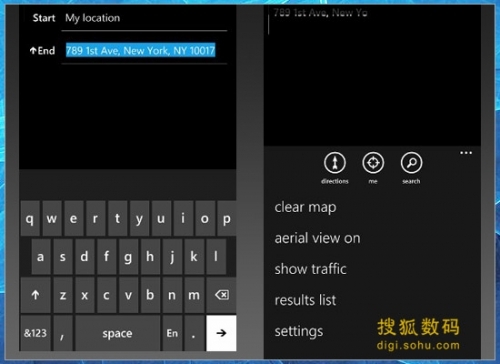Open the three-dot more menu
The height and width of the screenshot is (364, 500).
pos(466,153)
